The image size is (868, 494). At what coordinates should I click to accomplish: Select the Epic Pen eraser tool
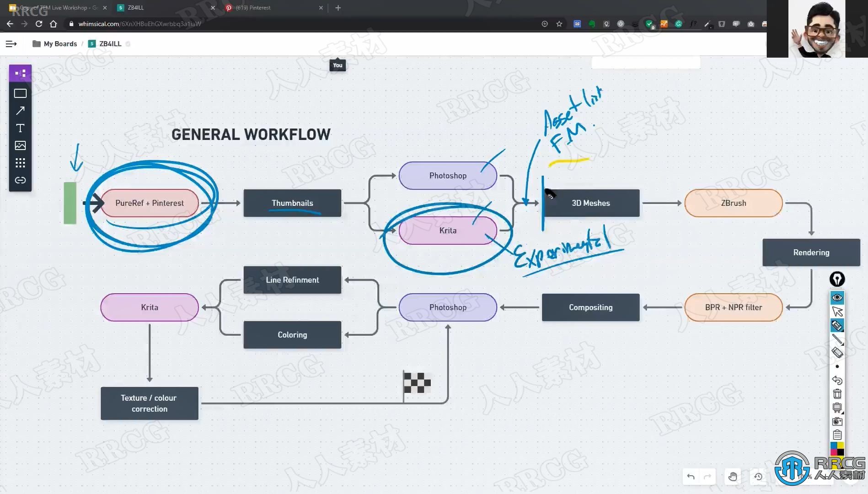click(x=837, y=353)
